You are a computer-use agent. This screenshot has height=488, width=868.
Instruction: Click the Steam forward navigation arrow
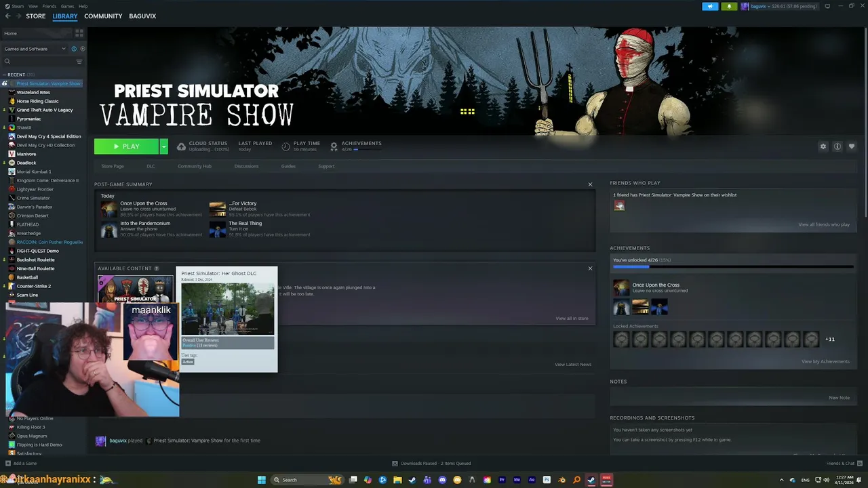tap(18, 16)
